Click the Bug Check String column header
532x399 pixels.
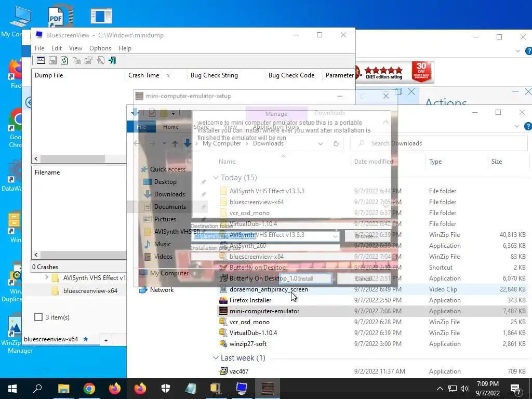click(x=225, y=75)
